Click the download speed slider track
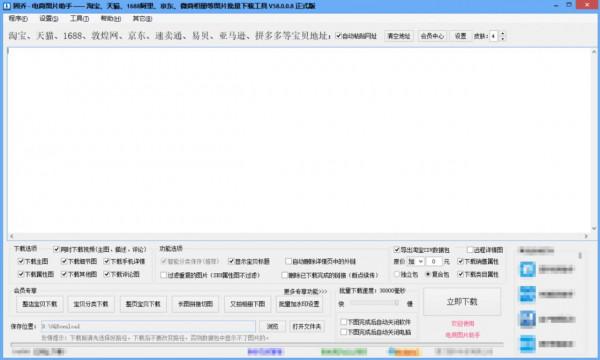This screenshot has height=360, width=600. click(375, 303)
